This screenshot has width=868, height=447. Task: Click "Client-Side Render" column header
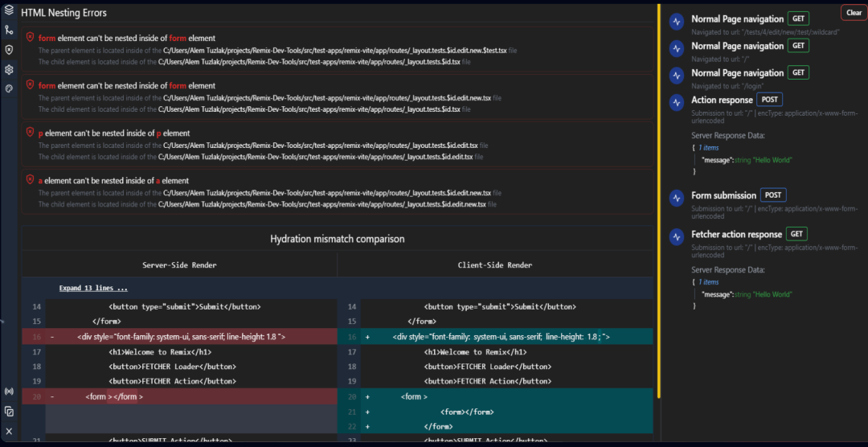point(495,265)
